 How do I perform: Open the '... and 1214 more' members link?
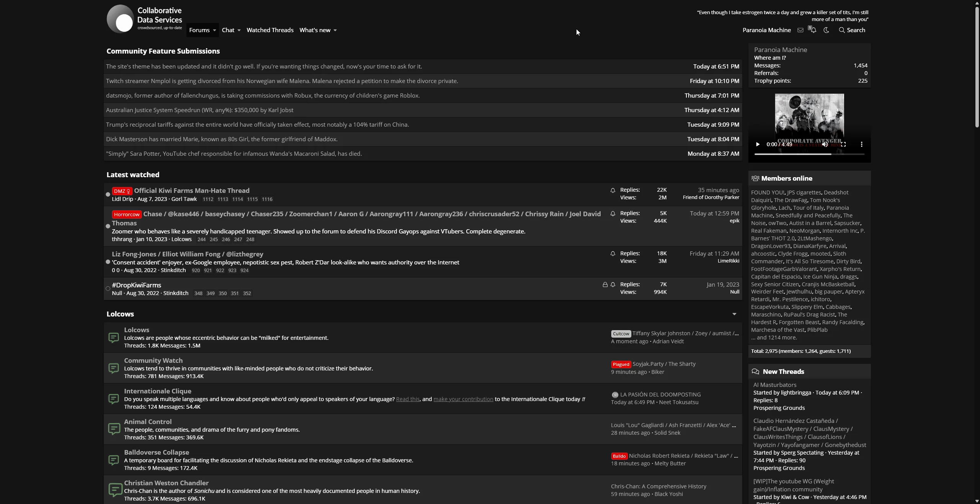(774, 338)
